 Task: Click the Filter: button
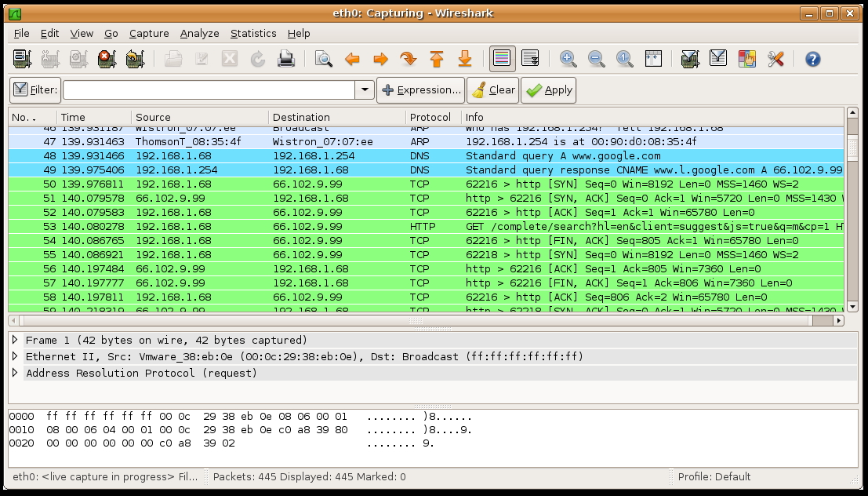point(35,89)
